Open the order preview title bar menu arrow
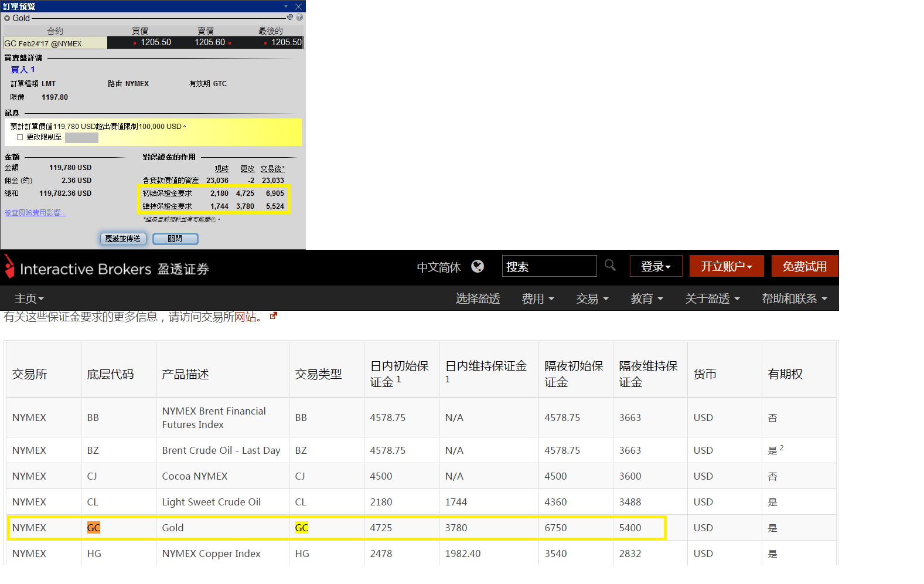Image resolution: width=924 pixels, height=584 pixels. (x=286, y=6)
